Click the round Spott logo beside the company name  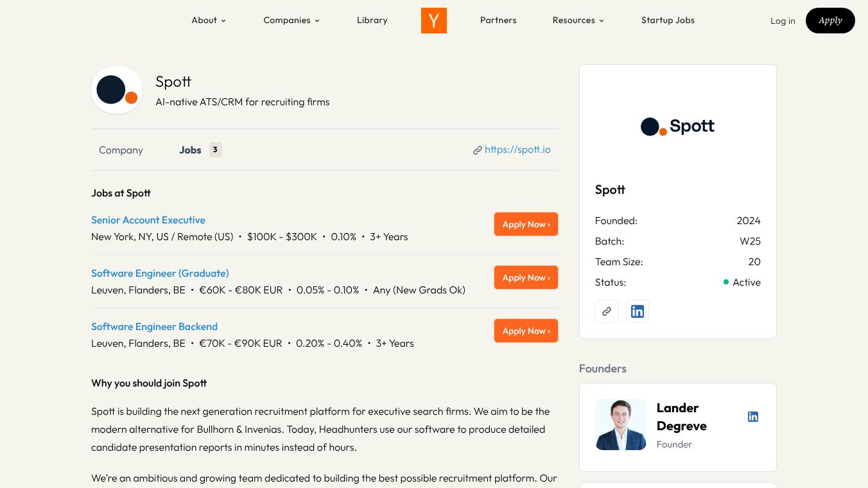[117, 90]
